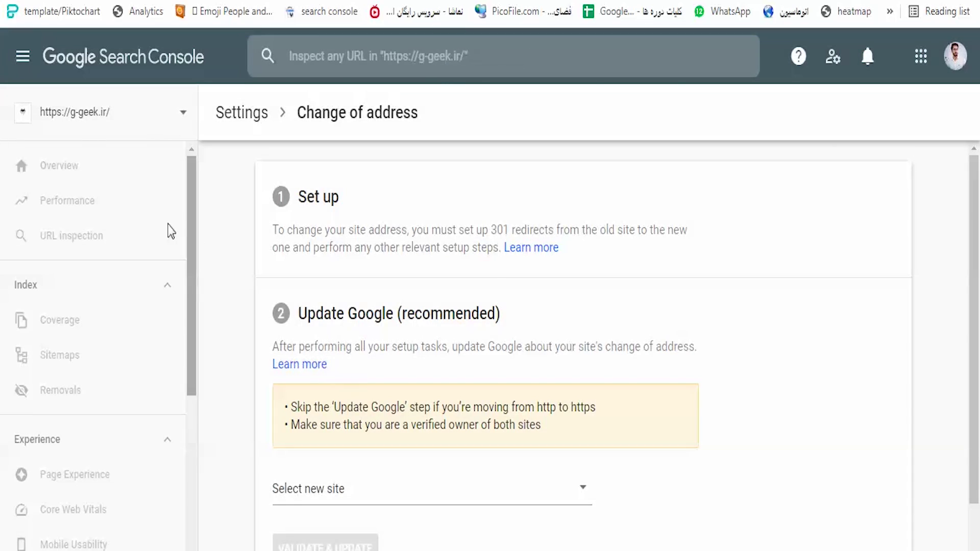Collapse the Experience section
This screenshot has width=980, height=551.
[x=167, y=440]
